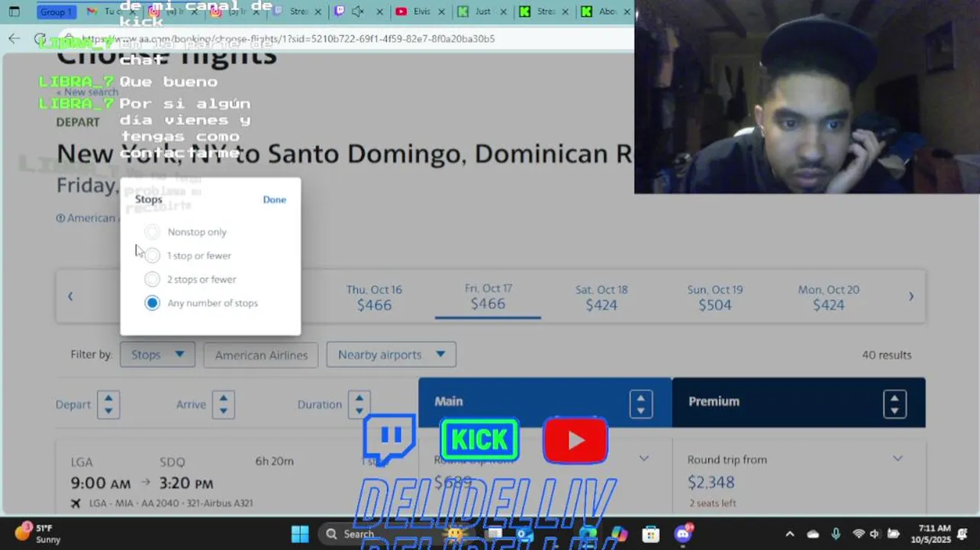Choose '2 stops or fewer' radio button
Image resolution: width=980 pixels, height=550 pixels.
[x=153, y=279]
